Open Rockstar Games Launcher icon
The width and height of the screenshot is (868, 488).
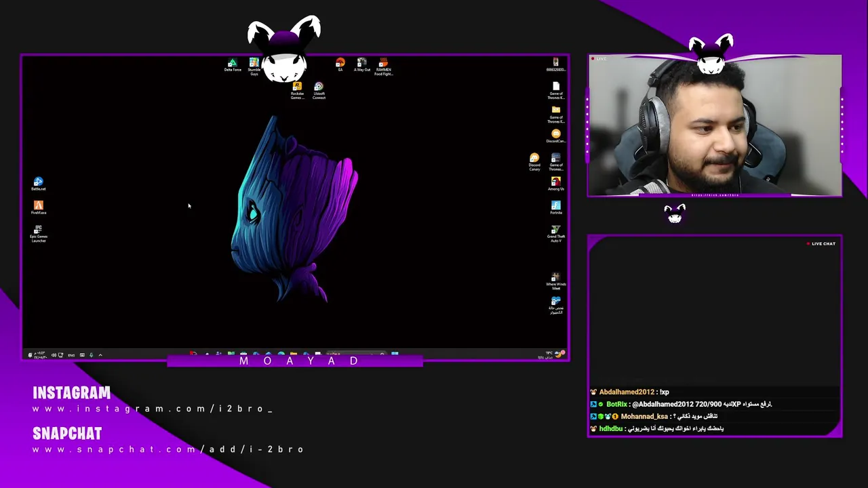pyautogui.click(x=297, y=91)
